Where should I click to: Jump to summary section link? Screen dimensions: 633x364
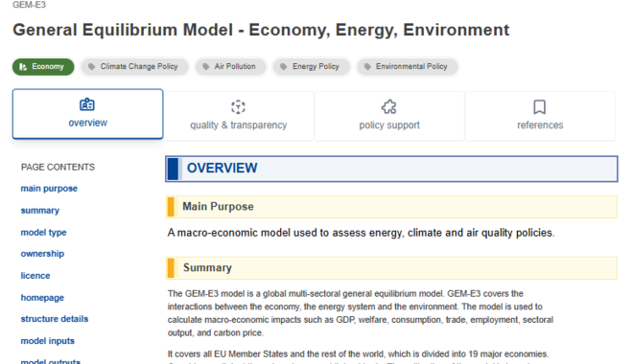coord(40,211)
